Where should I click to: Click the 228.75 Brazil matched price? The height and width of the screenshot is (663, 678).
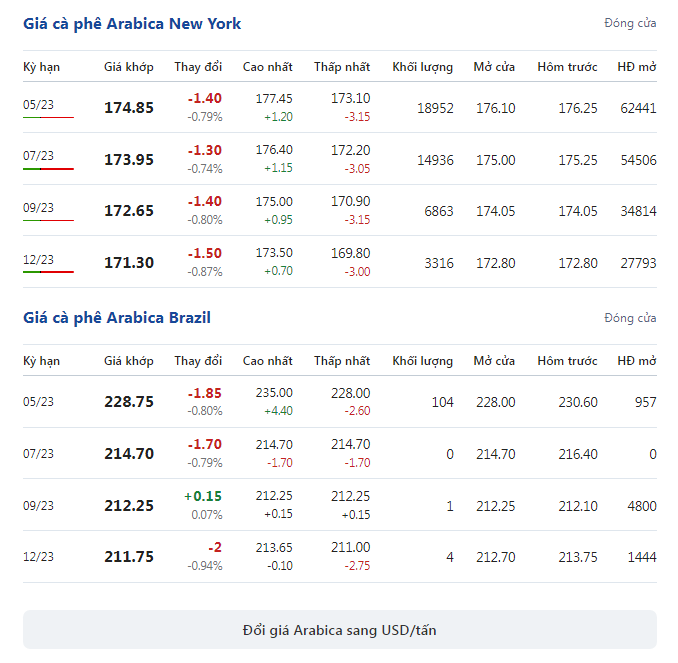click(129, 402)
